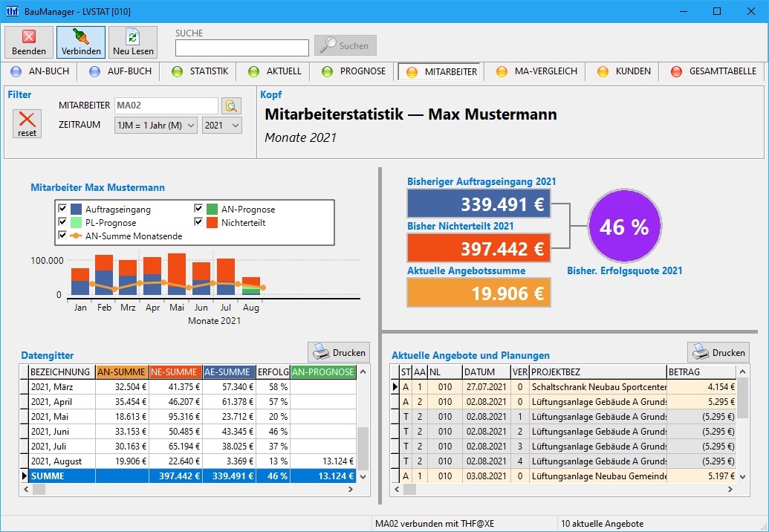
Task: Click the blue Auftragseingang legend color swatch
Action: [x=76, y=209]
